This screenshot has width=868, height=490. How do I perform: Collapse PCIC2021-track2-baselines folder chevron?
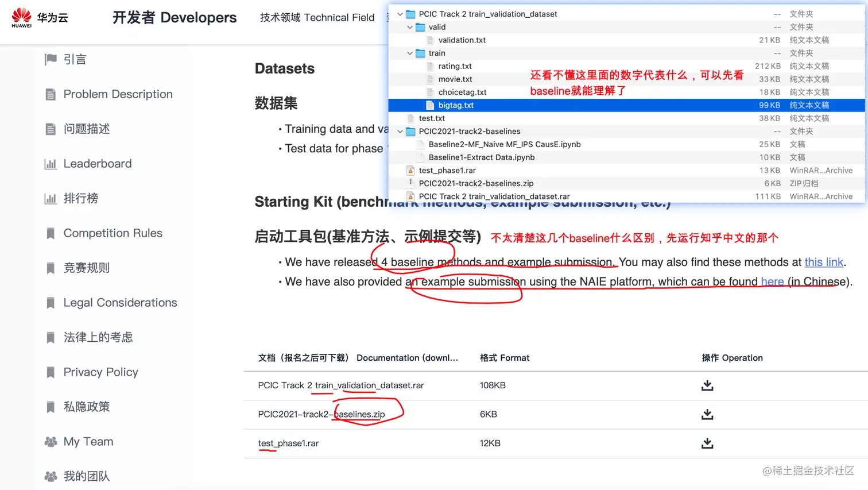(x=400, y=132)
